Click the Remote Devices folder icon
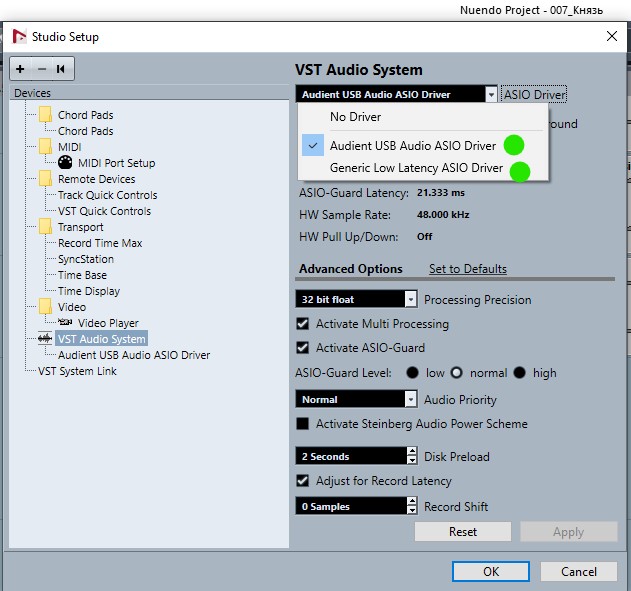The width and height of the screenshot is (631, 591). pyautogui.click(x=45, y=179)
